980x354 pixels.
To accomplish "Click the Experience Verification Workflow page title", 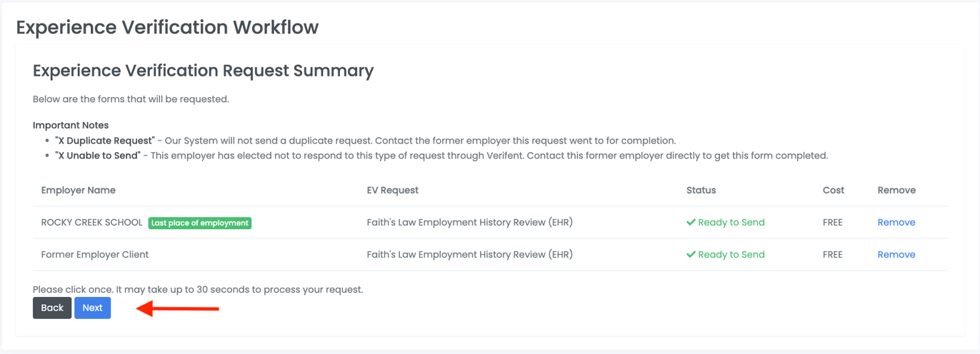I will pyautogui.click(x=167, y=27).
